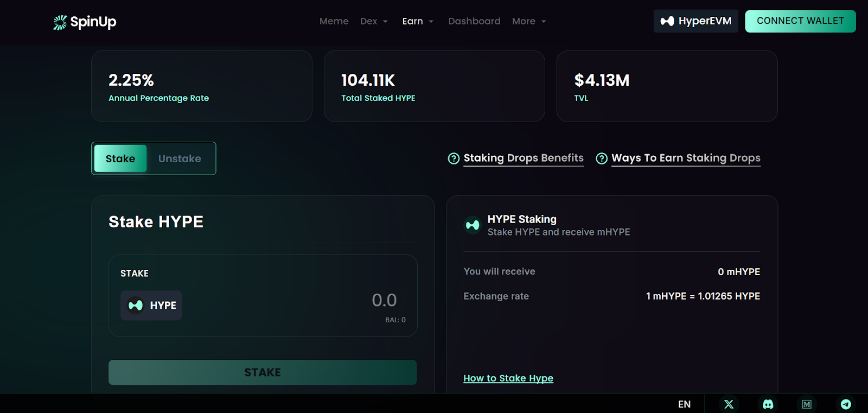Expand the More dropdown menu

click(529, 21)
